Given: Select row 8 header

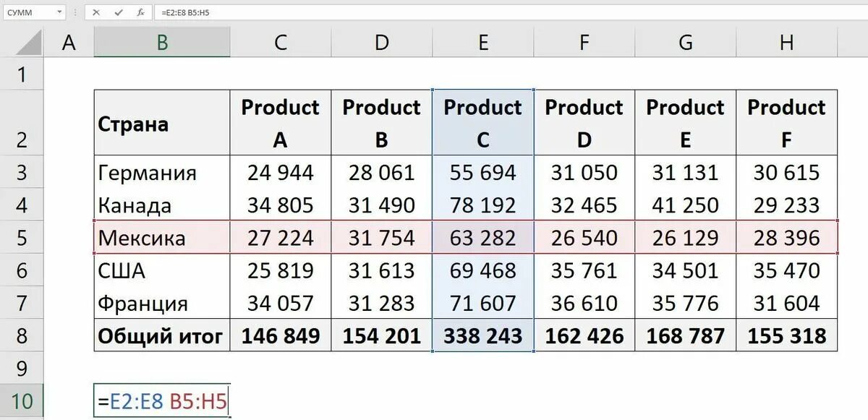Looking at the screenshot, I should (x=22, y=335).
